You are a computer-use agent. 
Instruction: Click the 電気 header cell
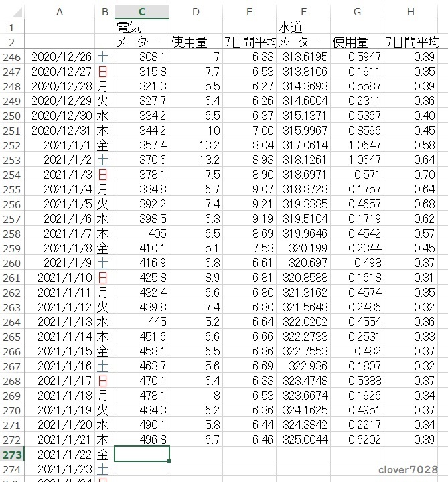pyautogui.click(x=141, y=27)
